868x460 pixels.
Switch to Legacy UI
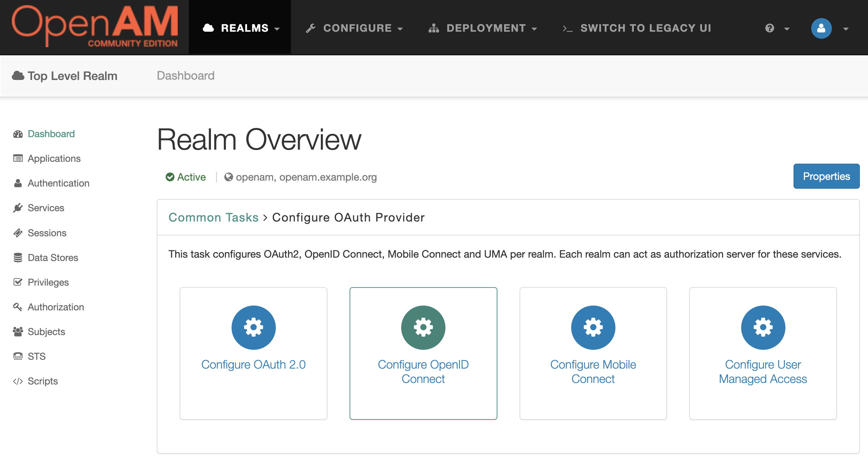pos(637,28)
